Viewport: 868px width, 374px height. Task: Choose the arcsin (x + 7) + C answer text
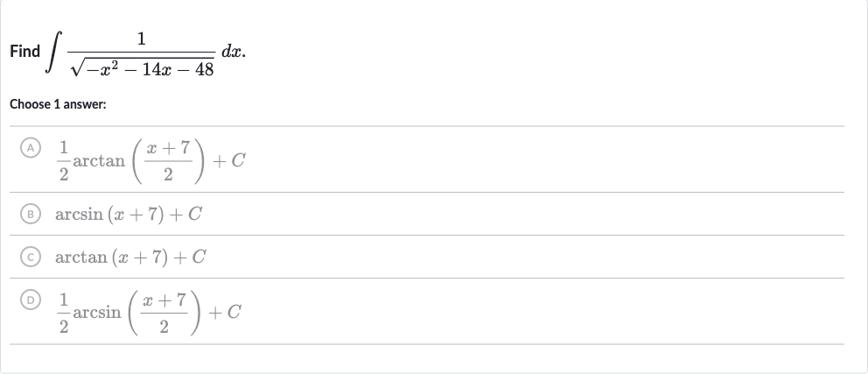click(x=129, y=214)
